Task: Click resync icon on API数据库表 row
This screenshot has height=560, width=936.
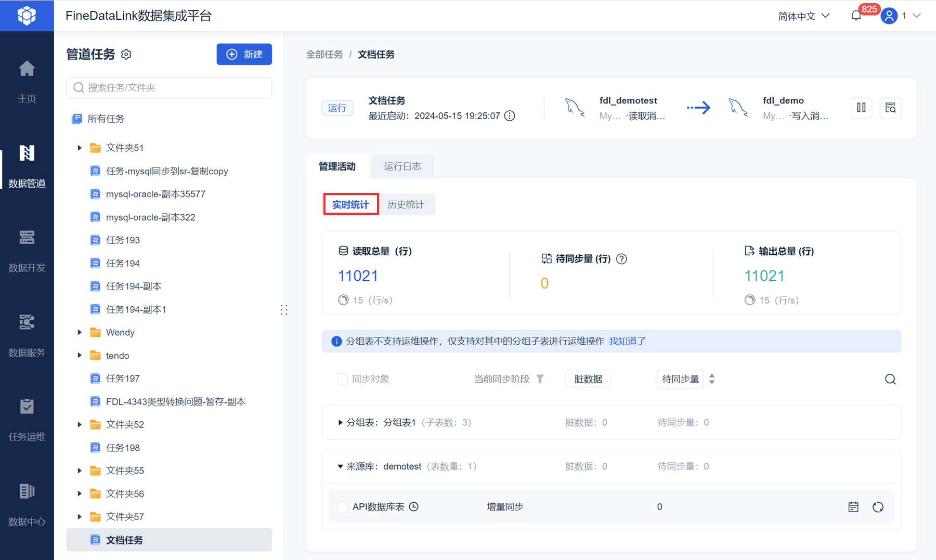Action: (878, 507)
